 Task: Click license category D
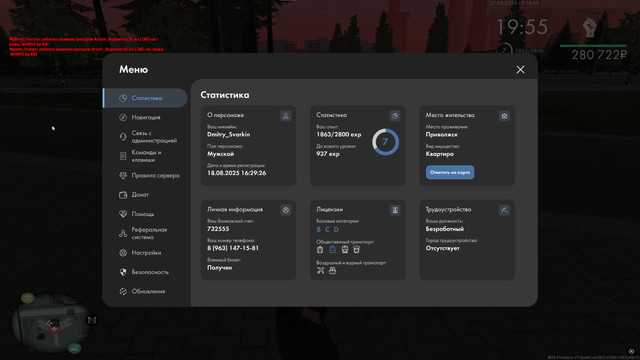[336, 229]
